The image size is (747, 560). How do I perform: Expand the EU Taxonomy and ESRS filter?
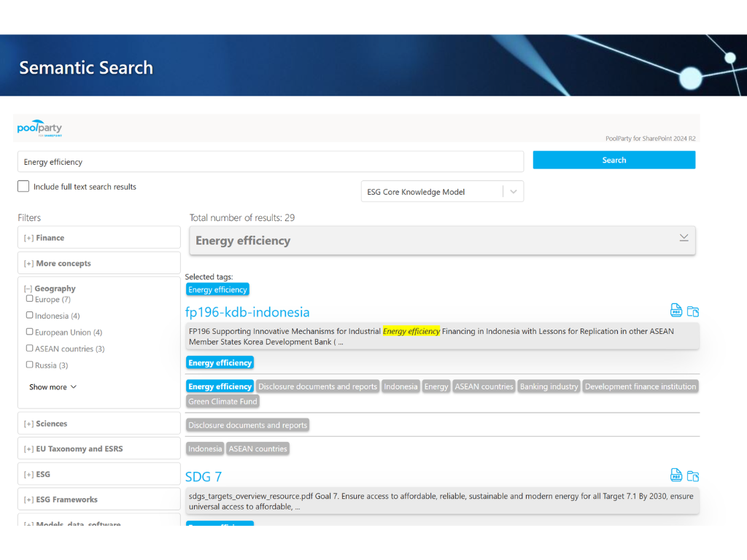(29, 449)
